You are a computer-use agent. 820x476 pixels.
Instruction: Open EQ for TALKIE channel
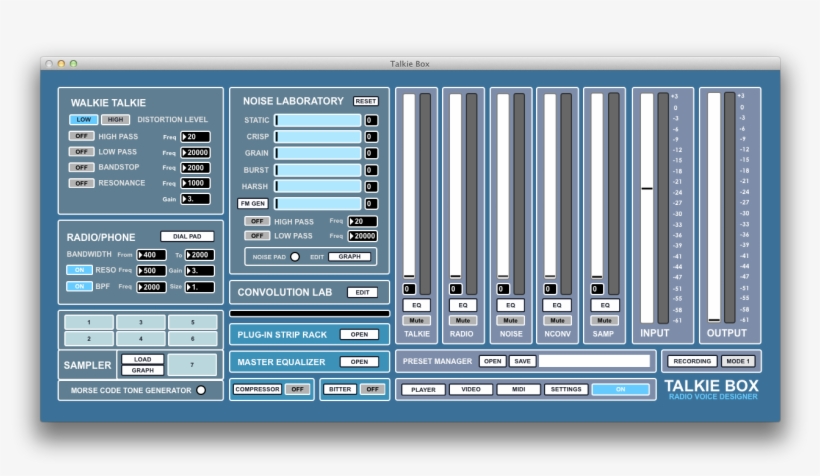(x=416, y=305)
